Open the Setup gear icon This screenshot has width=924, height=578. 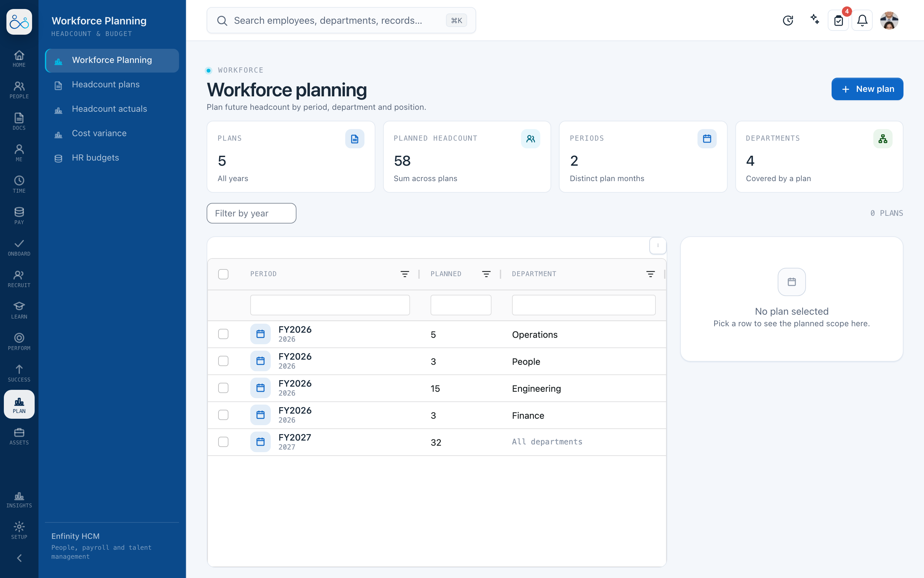click(x=19, y=530)
